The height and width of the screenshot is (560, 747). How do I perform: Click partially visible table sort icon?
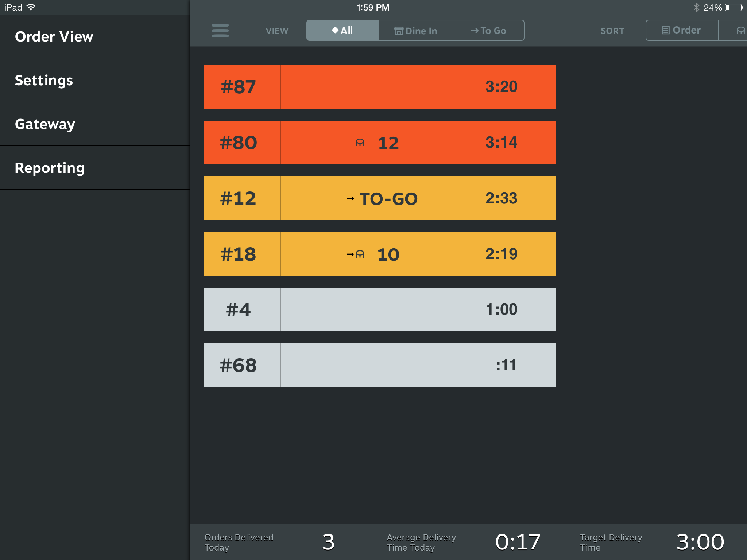(740, 31)
